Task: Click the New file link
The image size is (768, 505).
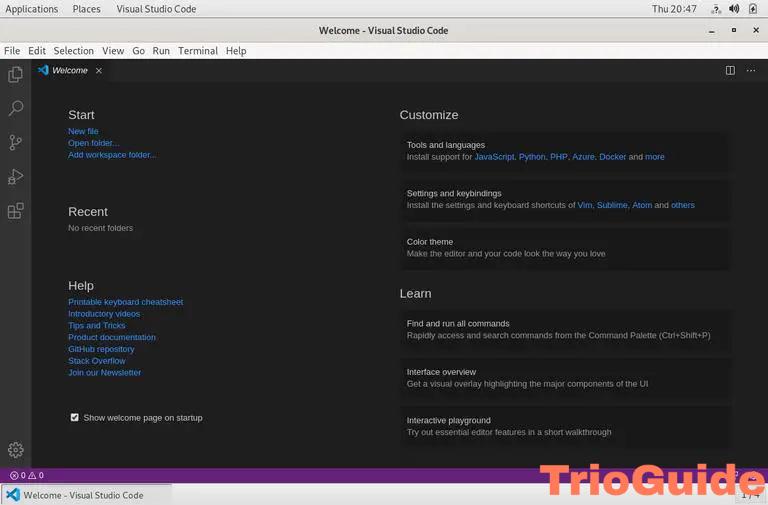Action: [x=83, y=131]
